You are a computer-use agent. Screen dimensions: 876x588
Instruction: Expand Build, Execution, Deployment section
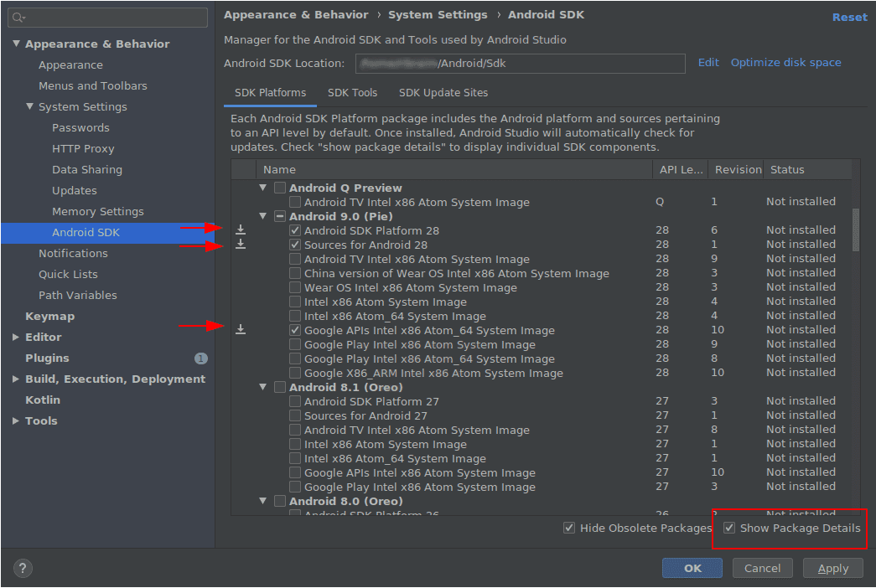point(16,379)
